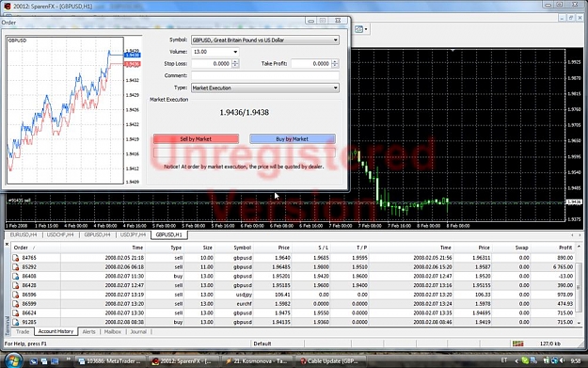The width and height of the screenshot is (588, 368).
Task: Close the Terminal panel with the x icon
Action: click(7, 244)
